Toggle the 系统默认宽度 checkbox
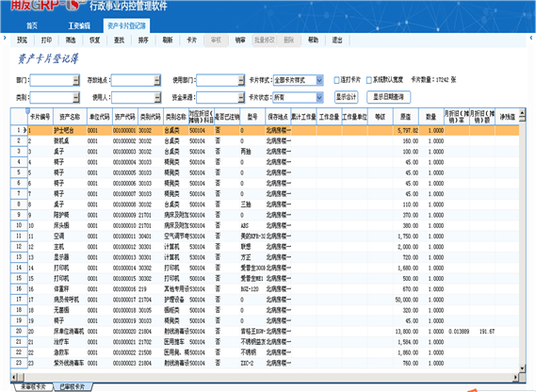The height and width of the screenshot is (392, 536). (x=369, y=80)
